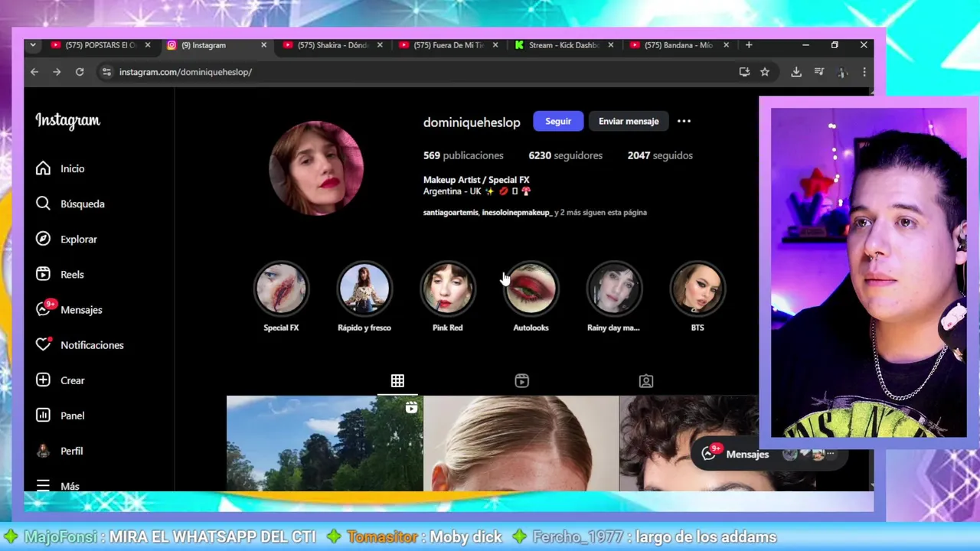Open Perfil avatar in sidebar
Viewport: 980px width, 551px height.
[x=44, y=451]
